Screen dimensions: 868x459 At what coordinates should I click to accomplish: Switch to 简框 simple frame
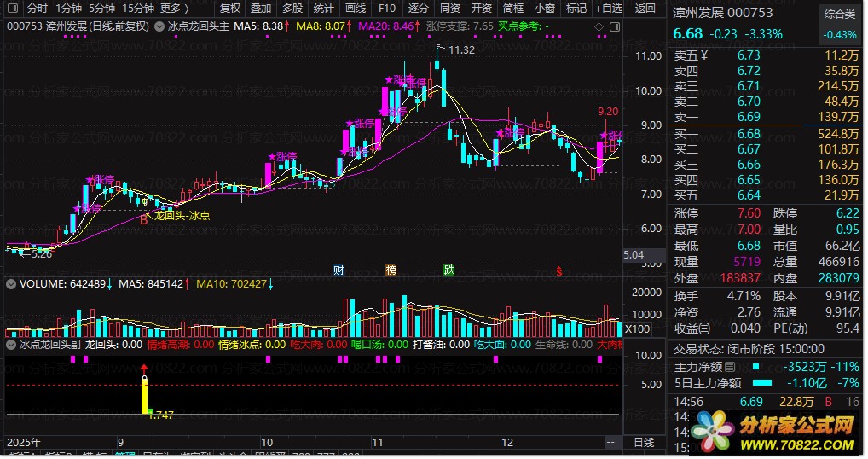click(x=513, y=9)
